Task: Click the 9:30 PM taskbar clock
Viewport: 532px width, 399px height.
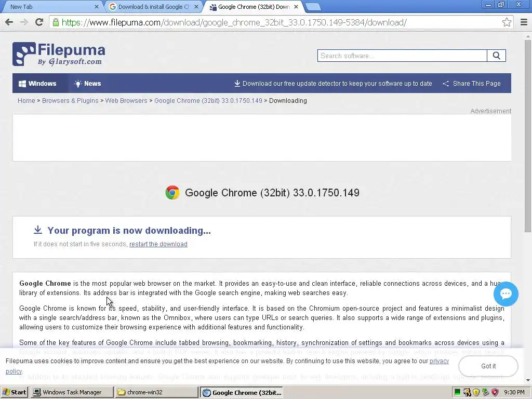Action: (514, 392)
